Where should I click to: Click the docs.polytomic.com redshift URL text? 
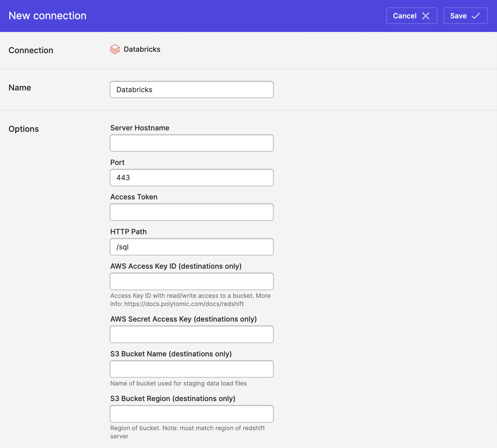(184, 304)
